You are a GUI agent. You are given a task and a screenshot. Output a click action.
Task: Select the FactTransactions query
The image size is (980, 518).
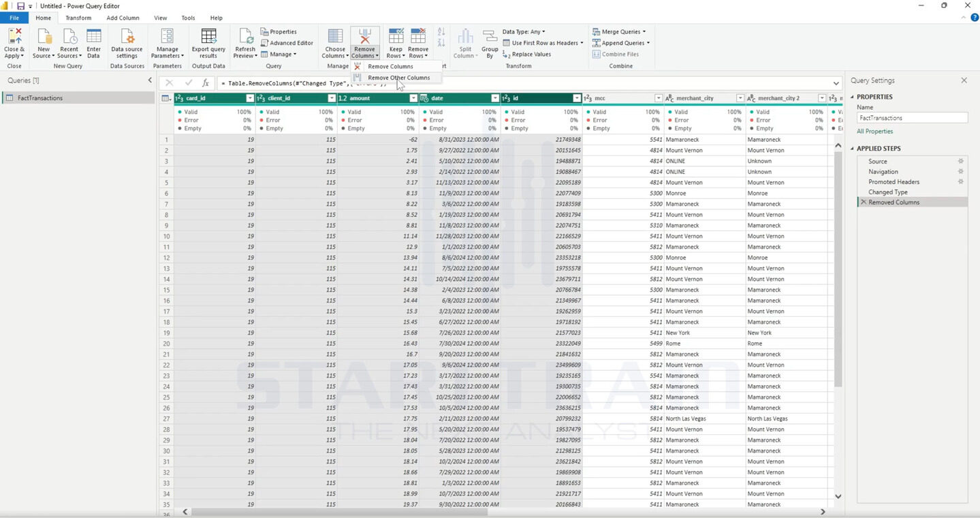click(x=78, y=98)
